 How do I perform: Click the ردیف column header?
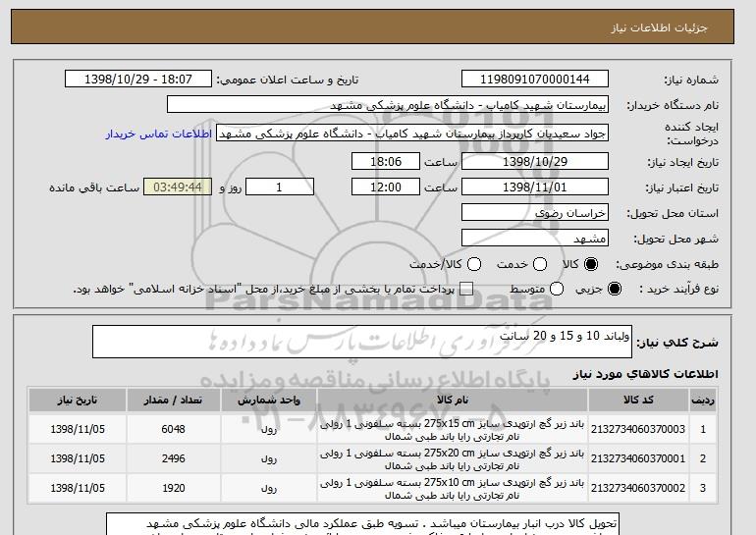pyautogui.click(x=703, y=401)
